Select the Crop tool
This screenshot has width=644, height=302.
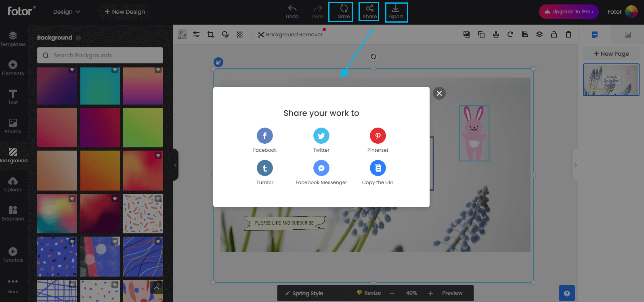pyautogui.click(x=211, y=34)
